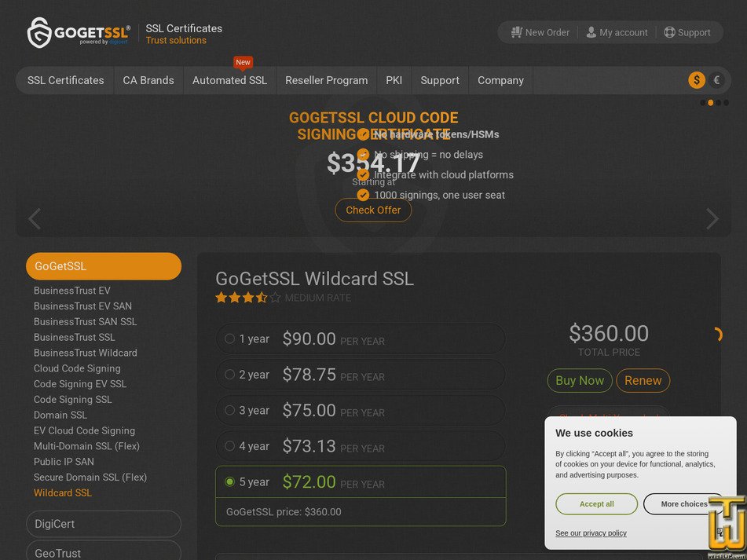Open Code Signing EV SSL product
747x560 pixels.
(80, 384)
